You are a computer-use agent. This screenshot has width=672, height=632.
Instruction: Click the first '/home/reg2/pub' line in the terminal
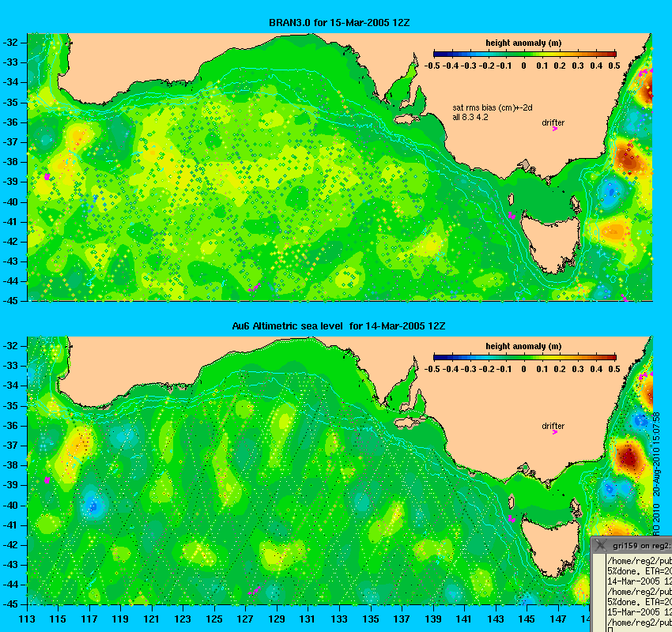pyautogui.click(x=639, y=561)
